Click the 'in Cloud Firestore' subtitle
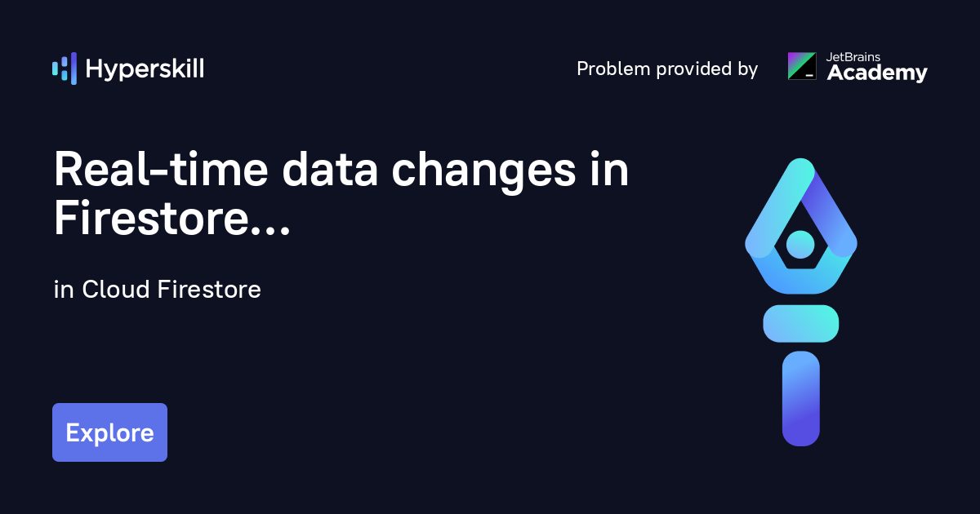 click(x=158, y=289)
